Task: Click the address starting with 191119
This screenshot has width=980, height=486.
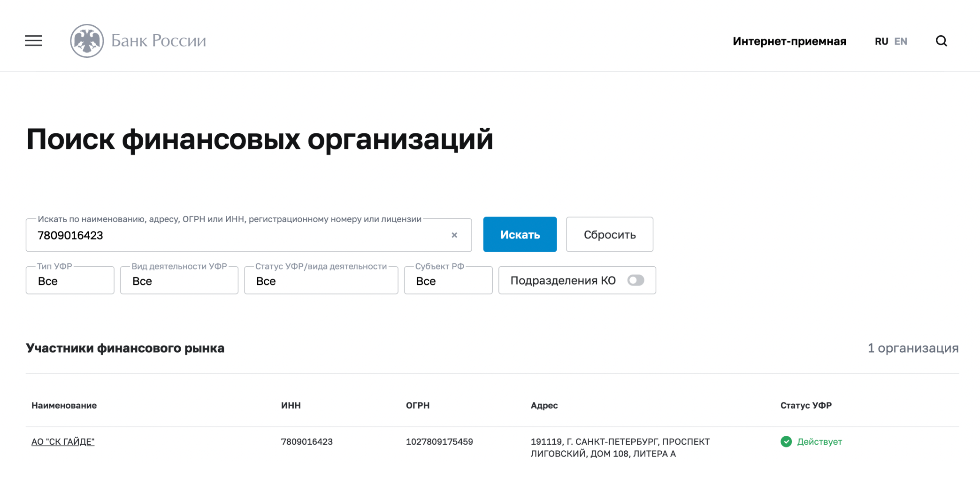Action: click(620, 447)
